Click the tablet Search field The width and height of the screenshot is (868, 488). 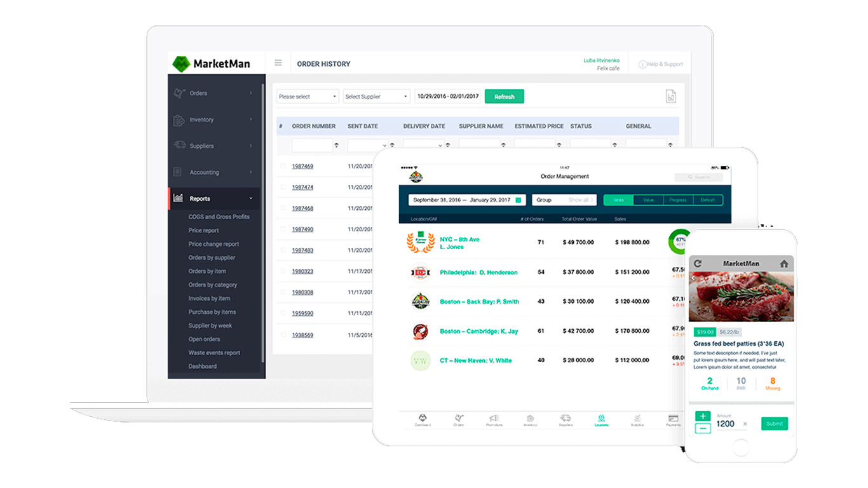click(x=699, y=177)
